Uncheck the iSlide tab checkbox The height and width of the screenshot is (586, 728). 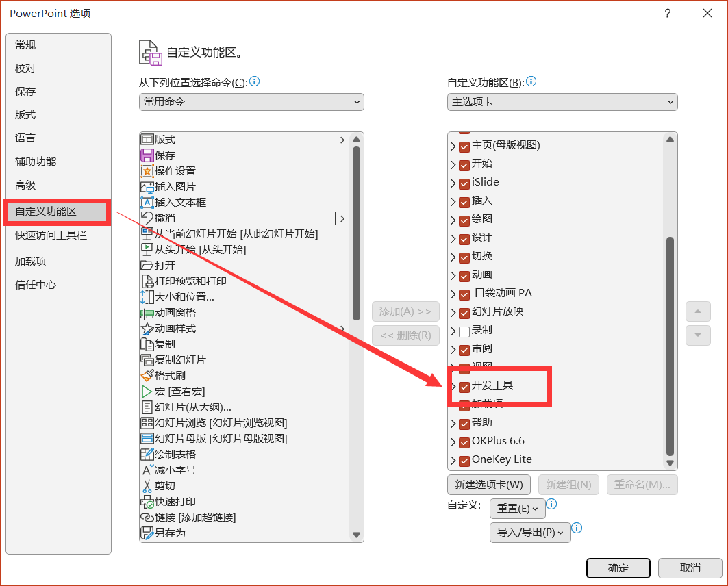[x=464, y=183]
